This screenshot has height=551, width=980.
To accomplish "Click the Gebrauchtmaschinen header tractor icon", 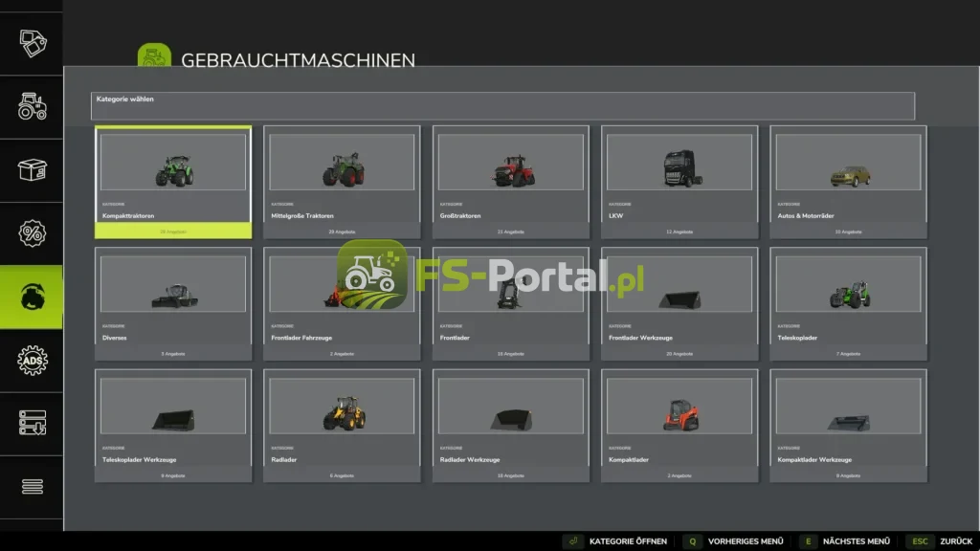I will coord(154,55).
